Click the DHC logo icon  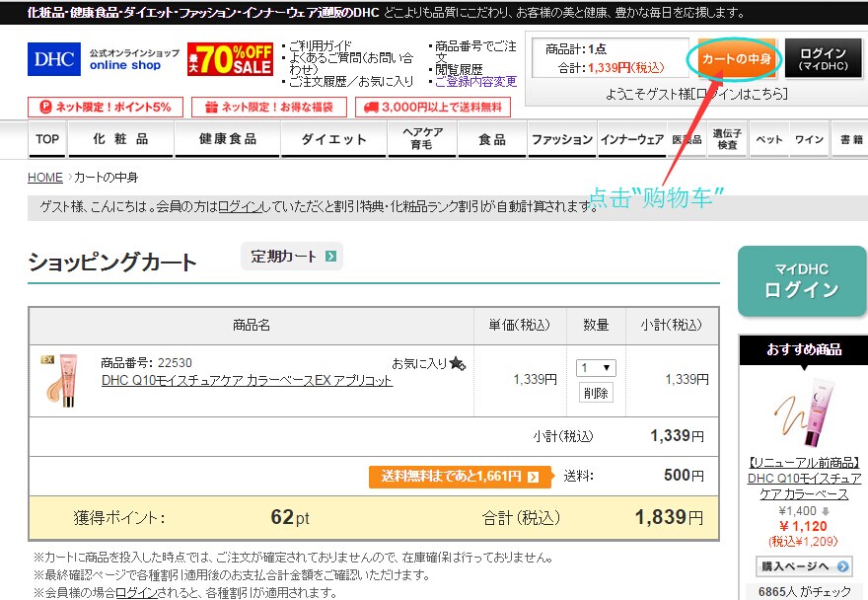click(x=53, y=60)
